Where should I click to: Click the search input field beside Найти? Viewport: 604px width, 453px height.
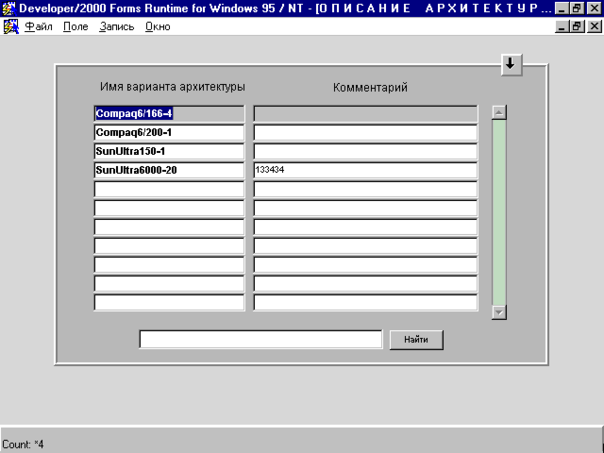click(x=261, y=339)
